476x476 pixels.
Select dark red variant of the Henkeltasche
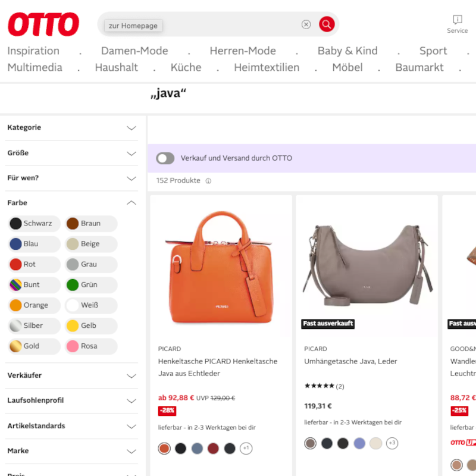pyautogui.click(x=213, y=449)
